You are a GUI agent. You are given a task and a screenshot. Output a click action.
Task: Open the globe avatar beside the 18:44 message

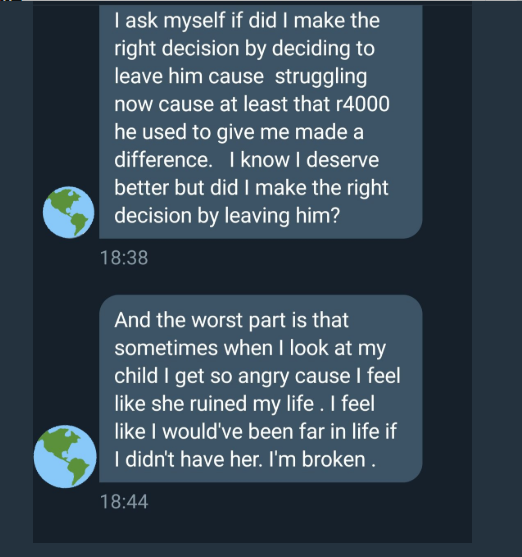tap(65, 456)
